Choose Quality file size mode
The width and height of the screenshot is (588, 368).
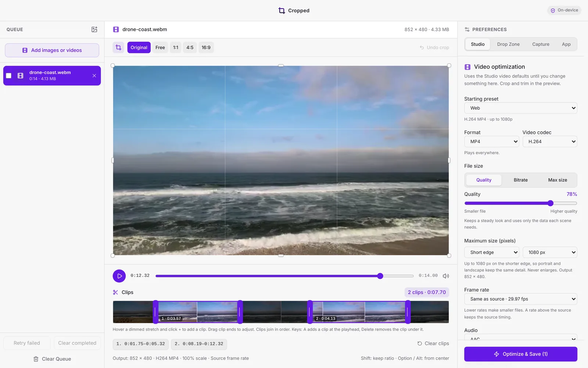tap(484, 180)
